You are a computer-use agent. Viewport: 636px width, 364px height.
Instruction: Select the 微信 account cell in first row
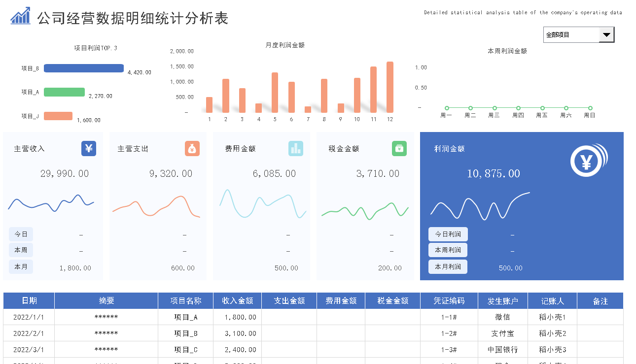(502, 317)
